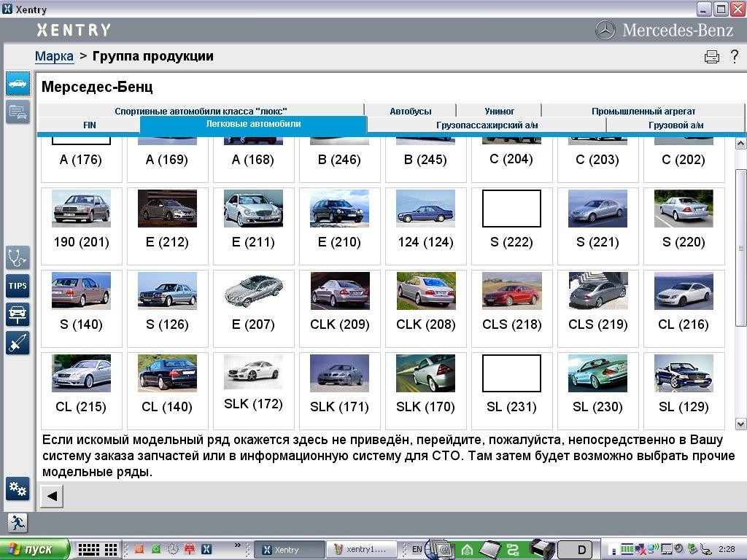Open the Грузопассажирский а/м tab
The height and width of the screenshot is (560, 747).
(x=487, y=125)
